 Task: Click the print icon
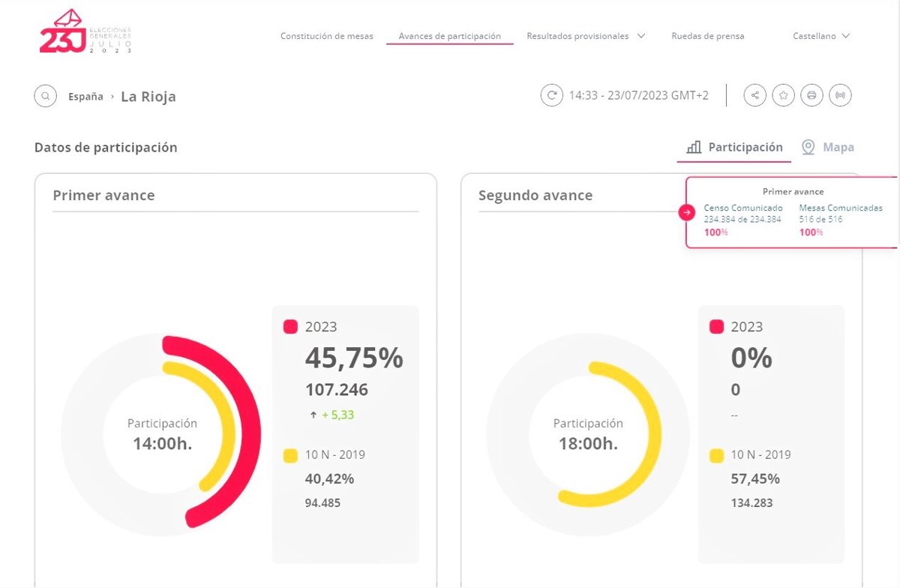coord(811,95)
